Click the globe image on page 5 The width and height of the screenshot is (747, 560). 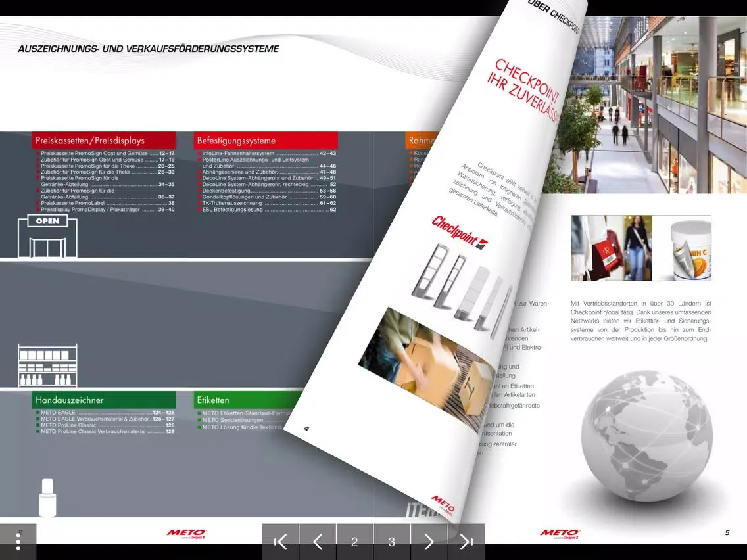pos(647,436)
